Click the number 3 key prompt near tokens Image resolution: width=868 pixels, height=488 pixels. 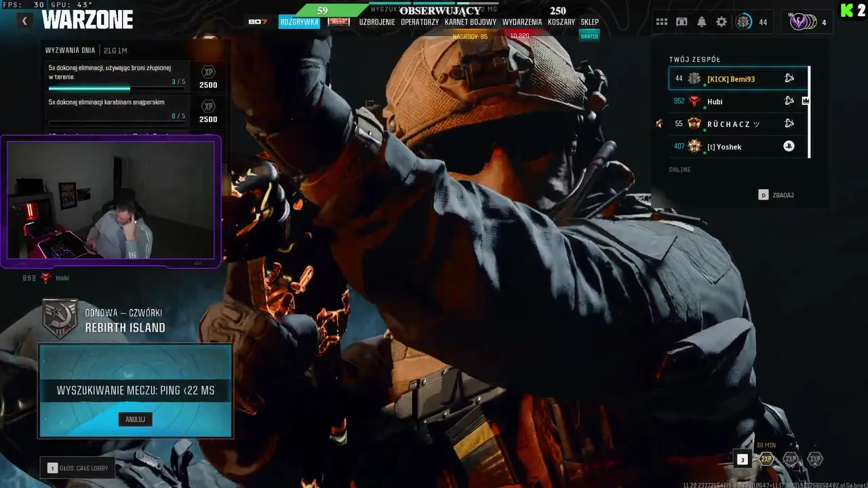[x=743, y=460]
